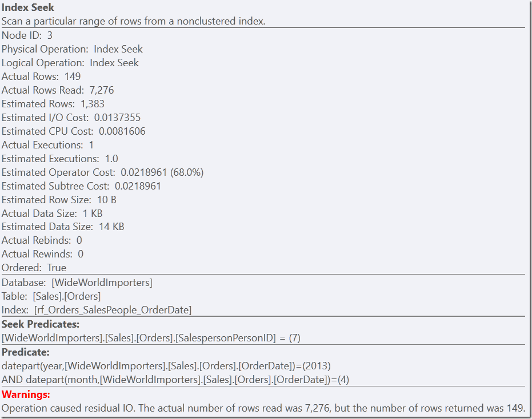Click the Index rf_Orders_SalesPeople_OrderDate name
This screenshot has width=532, height=419.
113,310
